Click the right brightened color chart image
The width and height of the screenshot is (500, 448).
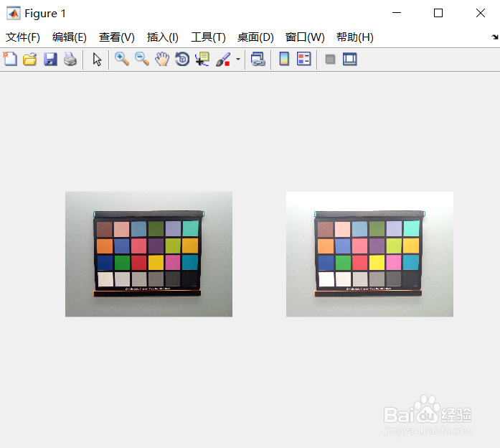(x=369, y=254)
